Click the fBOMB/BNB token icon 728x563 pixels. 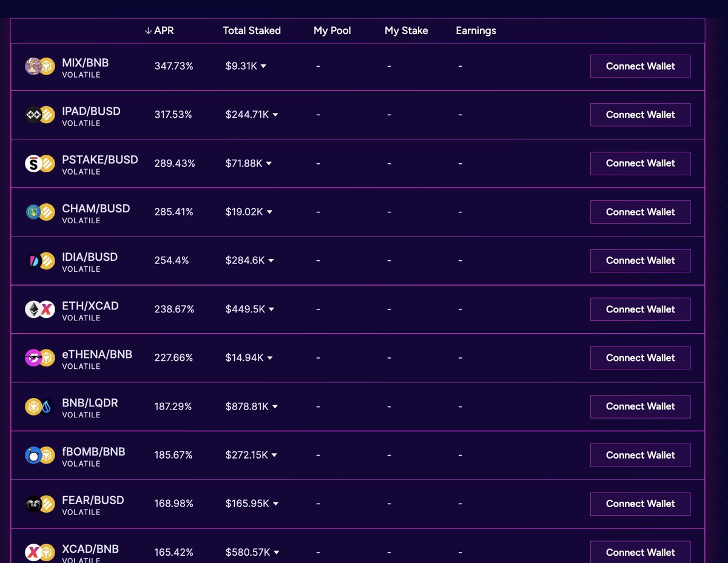(39, 455)
